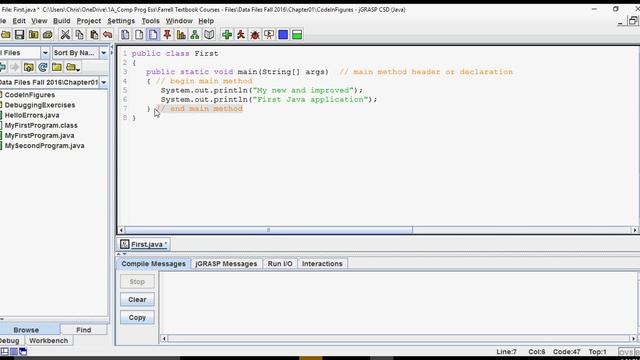Switch to the Find tab
Viewport: 640px width, 360px height.
(84, 330)
